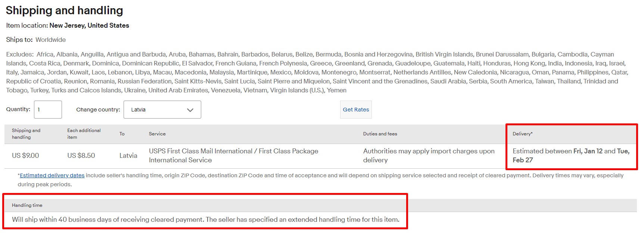Click the Worldwide ships-to text
The width and height of the screenshot is (644, 233).
pos(50,40)
